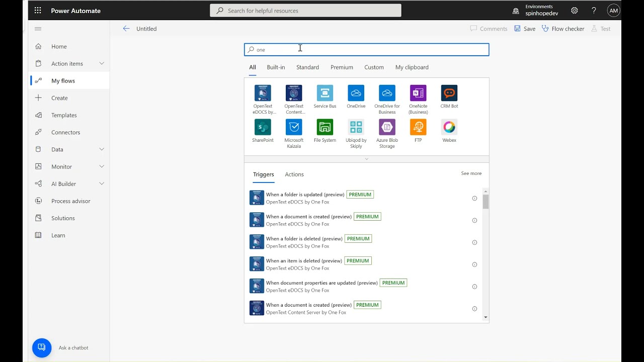Choose the Ubiqod by Skiply connector
The width and height of the screenshot is (644, 362).
pos(356,127)
